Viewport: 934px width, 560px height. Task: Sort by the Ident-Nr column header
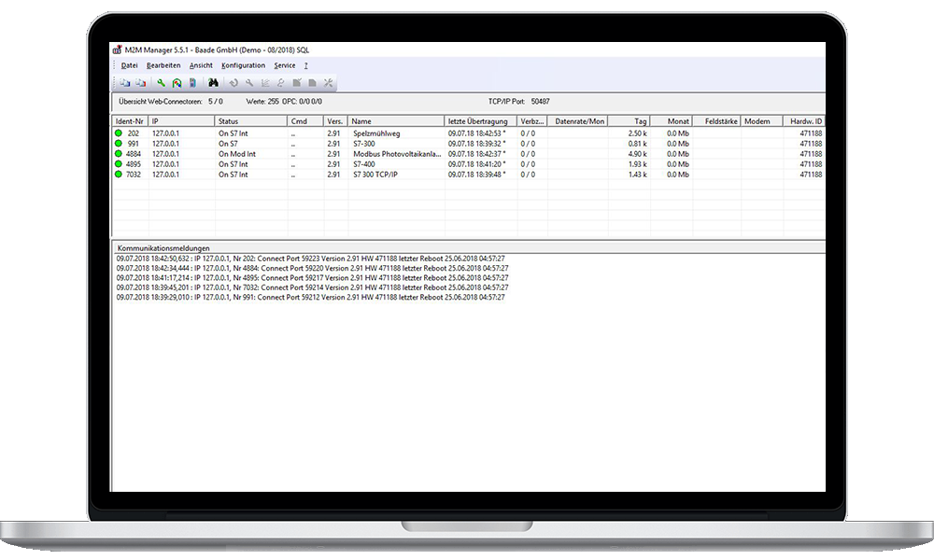[x=129, y=121]
